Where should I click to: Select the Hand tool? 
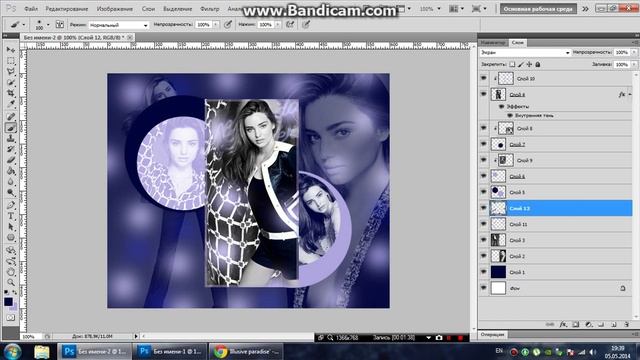point(11,271)
